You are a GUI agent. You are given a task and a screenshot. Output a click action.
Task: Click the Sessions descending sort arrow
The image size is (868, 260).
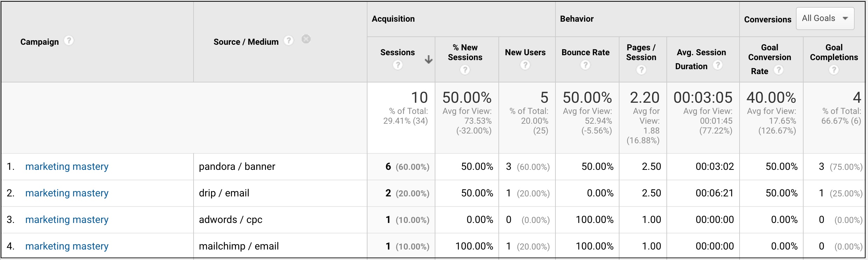coord(428,60)
